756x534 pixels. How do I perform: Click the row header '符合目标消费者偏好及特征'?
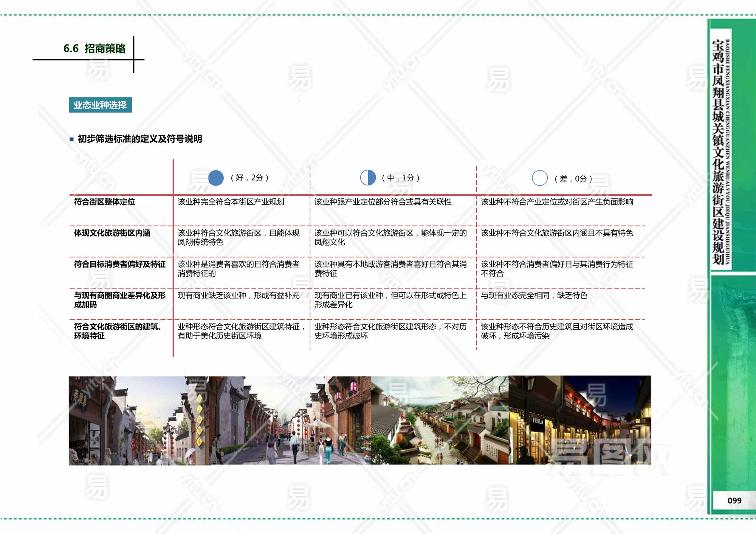[119, 264]
